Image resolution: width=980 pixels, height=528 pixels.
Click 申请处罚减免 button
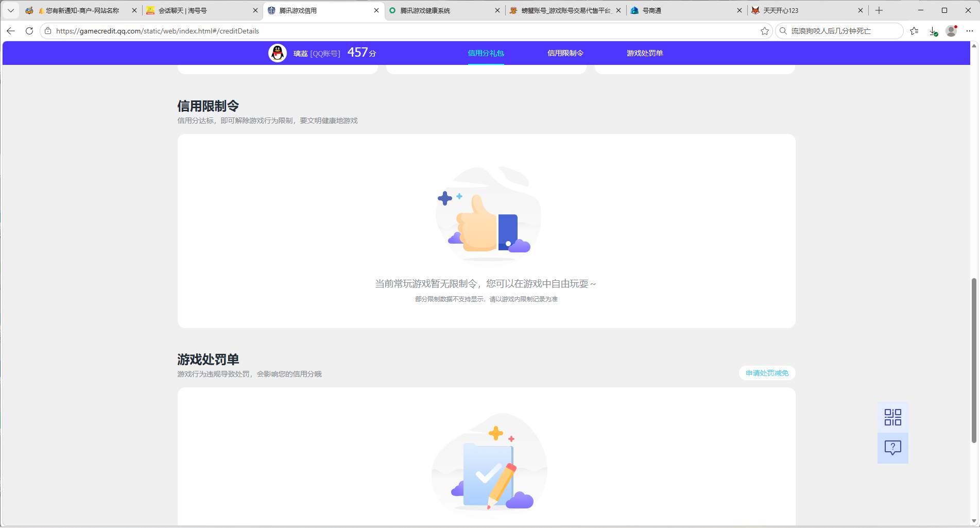pos(767,373)
